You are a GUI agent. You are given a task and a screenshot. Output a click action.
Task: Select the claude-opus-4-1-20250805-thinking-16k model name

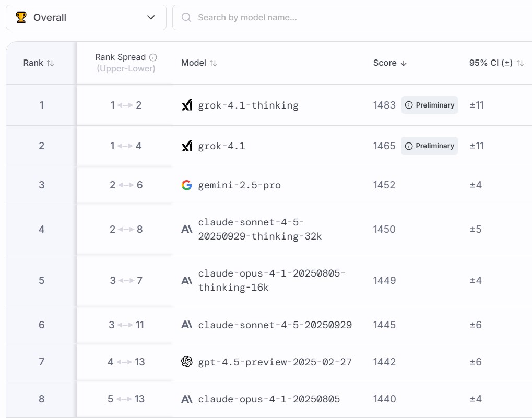(271, 280)
